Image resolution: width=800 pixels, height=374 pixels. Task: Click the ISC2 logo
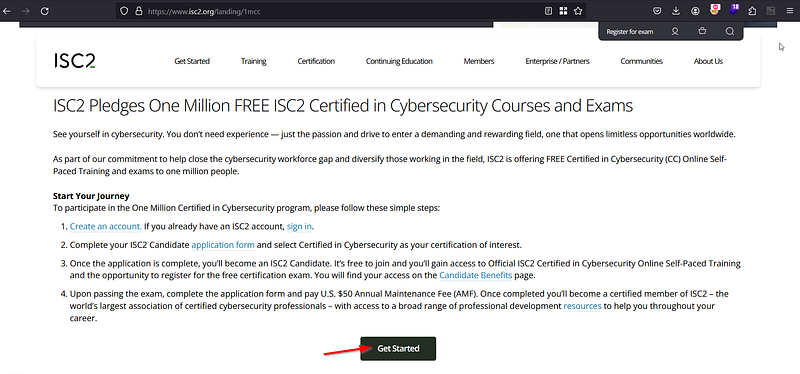pos(74,61)
